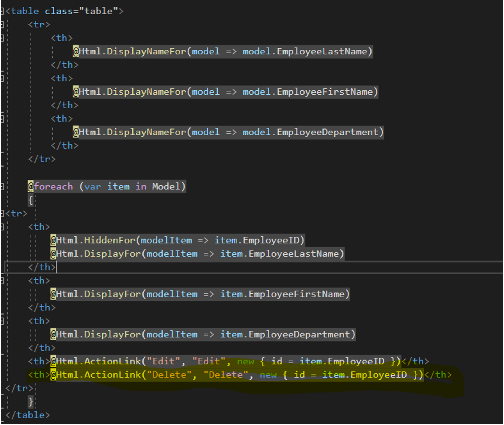
Task: Click the Model keyword in foreach statement
Action: pos(166,187)
